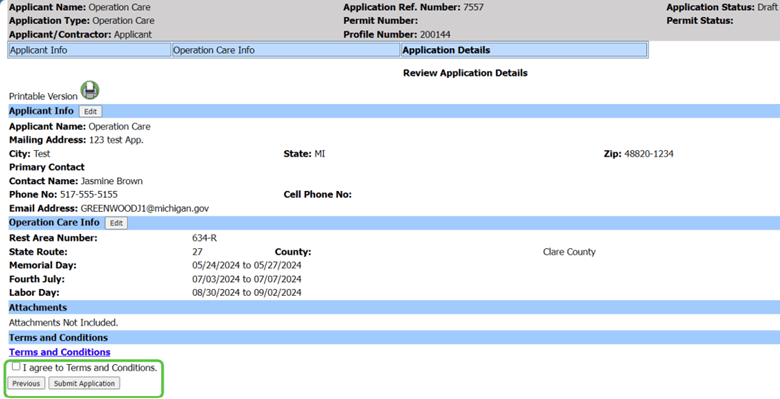
Task: Open the Applicant Info tab
Action: [90, 50]
